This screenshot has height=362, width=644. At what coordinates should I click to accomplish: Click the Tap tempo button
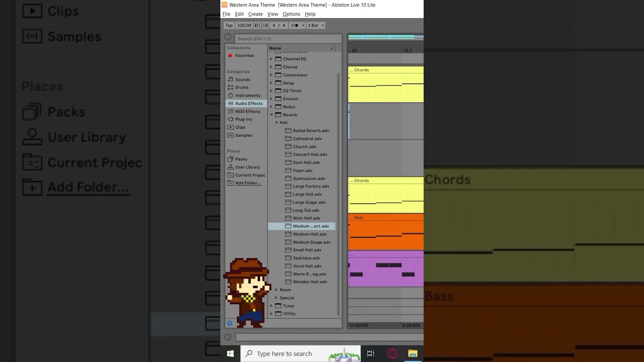click(229, 25)
